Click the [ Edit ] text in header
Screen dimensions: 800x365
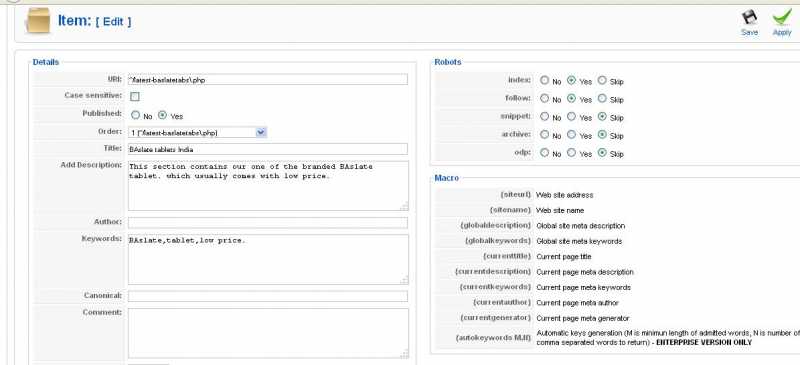pyautogui.click(x=113, y=21)
